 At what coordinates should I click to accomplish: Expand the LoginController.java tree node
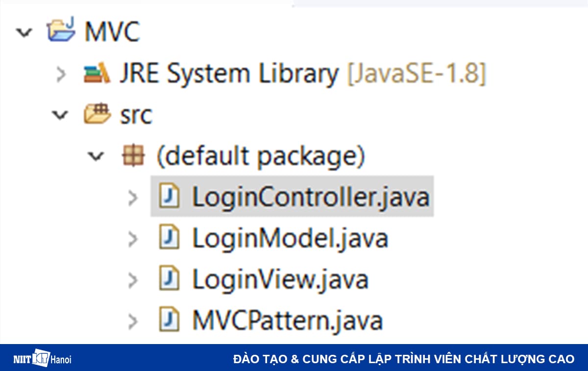click(132, 197)
